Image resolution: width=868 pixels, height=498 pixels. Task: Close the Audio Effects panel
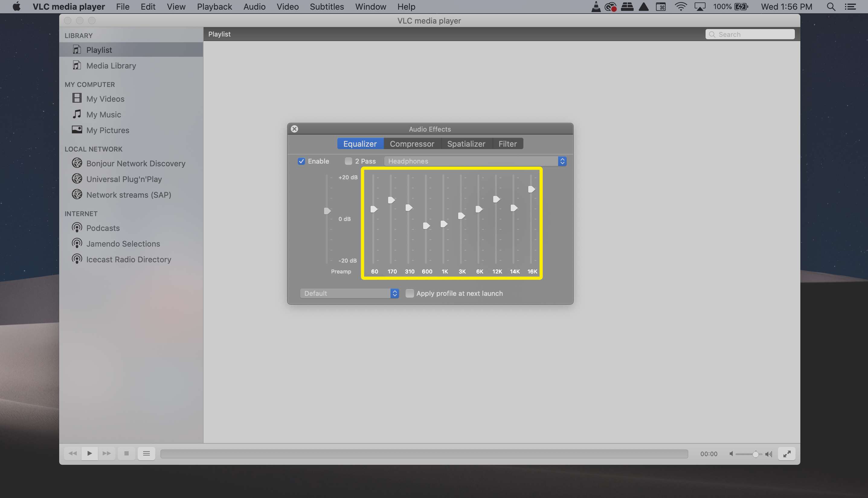tap(294, 129)
